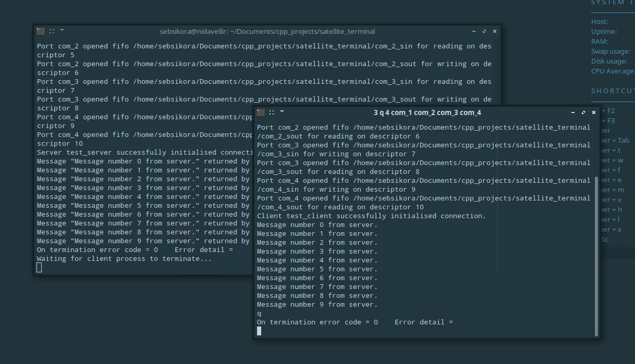
Task: Close the satellite_terminal window
Action: coord(494,31)
